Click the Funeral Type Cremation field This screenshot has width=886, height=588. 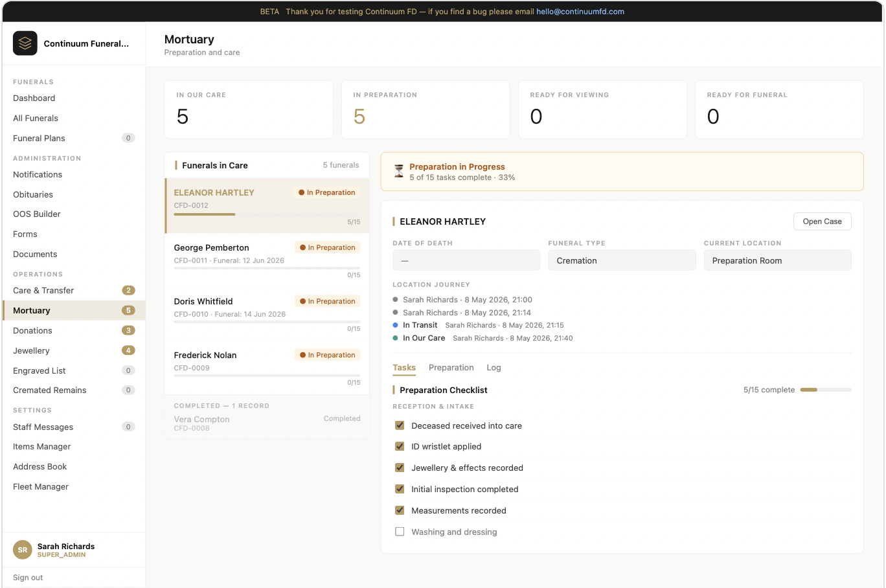pyautogui.click(x=622, y=260)
